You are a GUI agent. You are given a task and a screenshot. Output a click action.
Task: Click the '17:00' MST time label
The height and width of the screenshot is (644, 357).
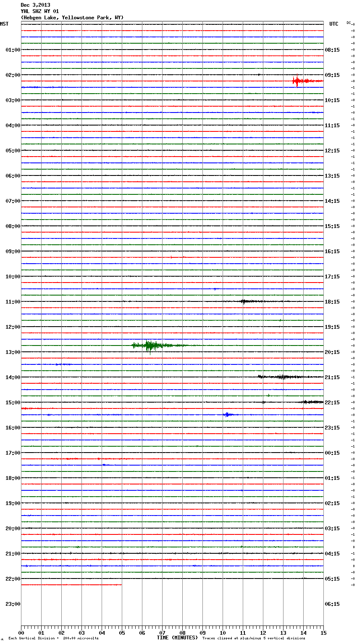tap(13, 453)
